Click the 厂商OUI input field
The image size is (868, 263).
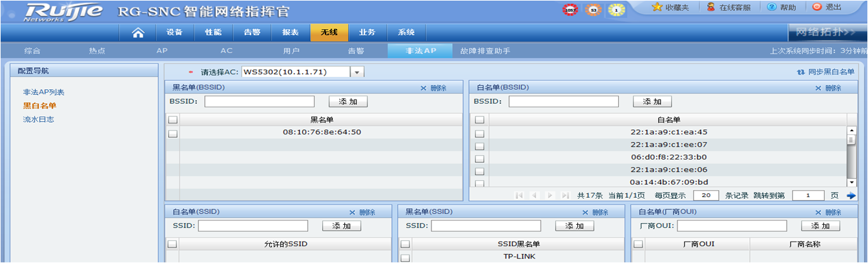coord(732,226)
